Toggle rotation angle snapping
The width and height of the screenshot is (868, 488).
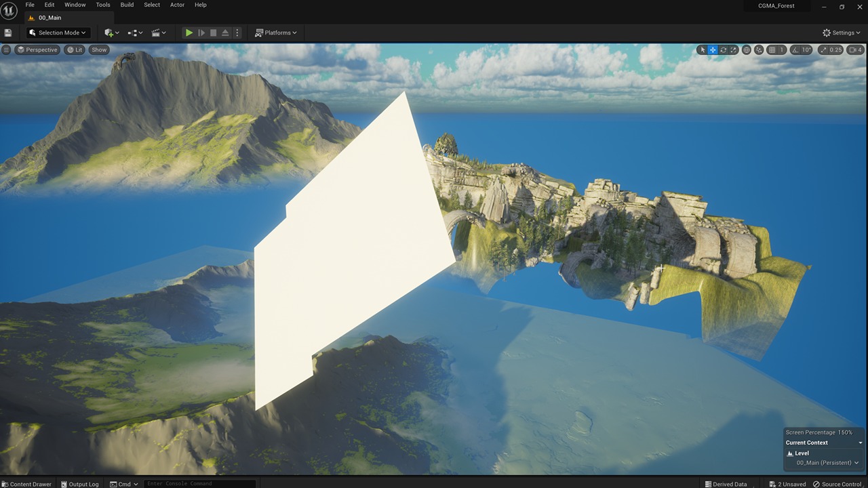795,50
